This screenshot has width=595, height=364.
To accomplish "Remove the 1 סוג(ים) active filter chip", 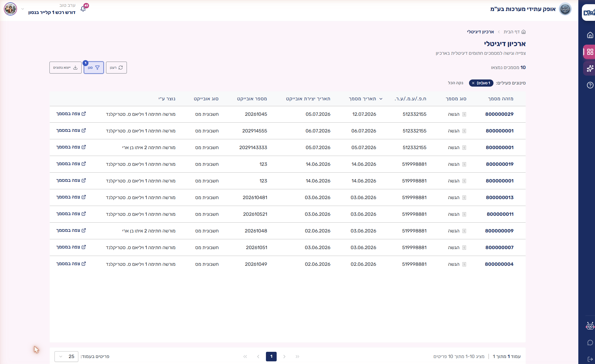I will [x=473, y=83].
